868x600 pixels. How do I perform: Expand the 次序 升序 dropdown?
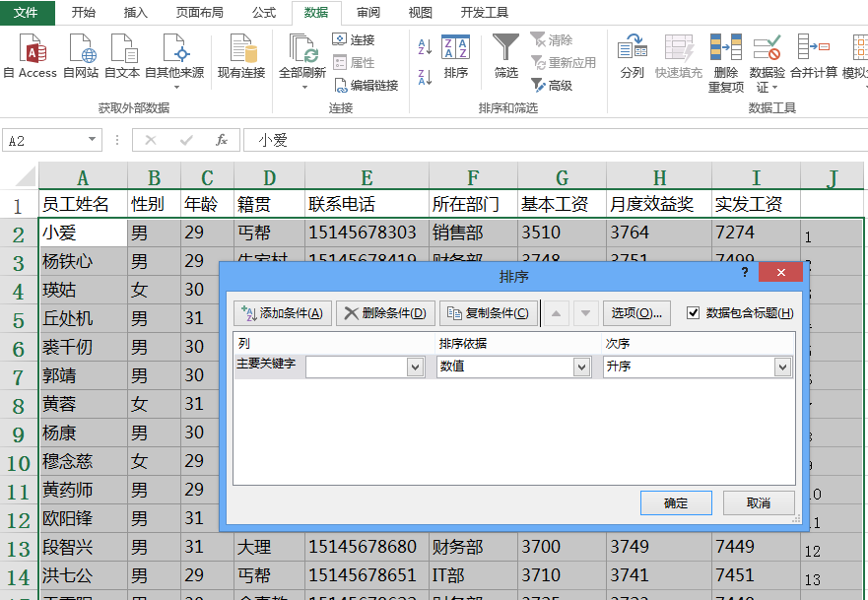pyautogui.click(x=782, y=367)
